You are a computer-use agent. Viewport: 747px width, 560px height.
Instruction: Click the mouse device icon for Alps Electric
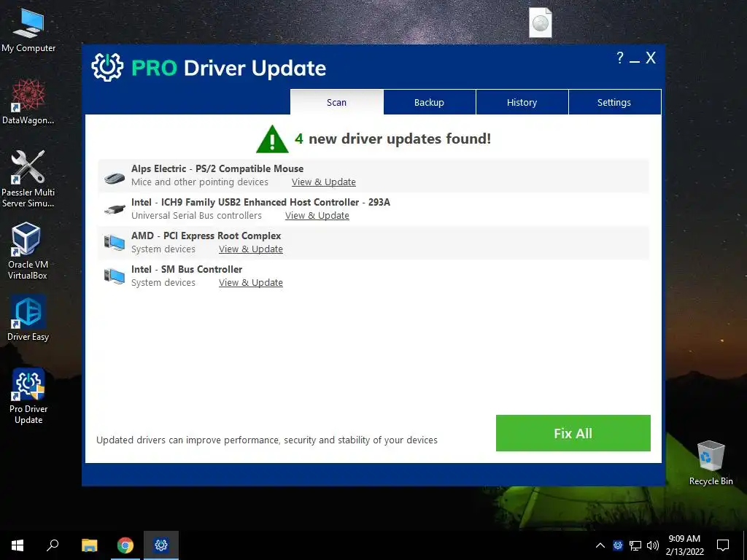pyautogui.click(x=115, y=179)
